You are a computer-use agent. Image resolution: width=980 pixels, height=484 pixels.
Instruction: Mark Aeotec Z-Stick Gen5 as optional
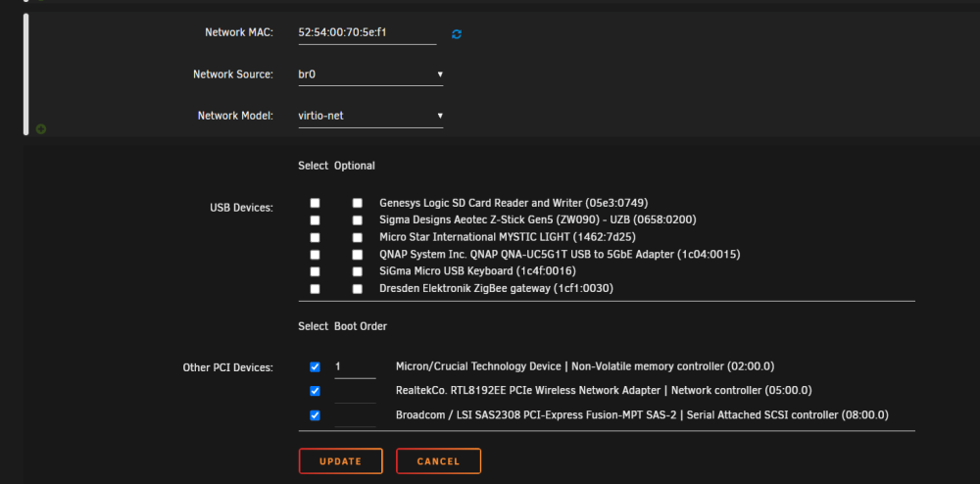[x=357, y=220]
